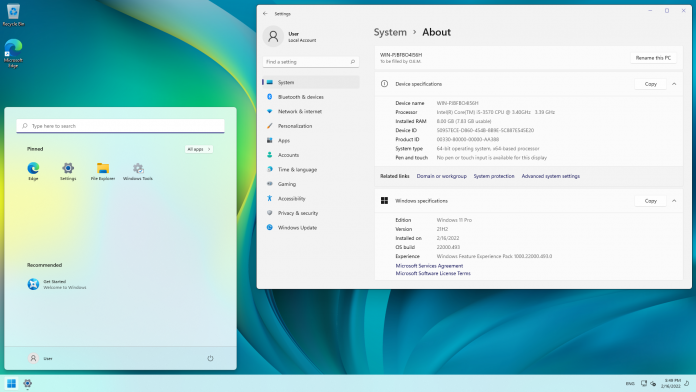Click Rename this PC button

click(653, 58)
